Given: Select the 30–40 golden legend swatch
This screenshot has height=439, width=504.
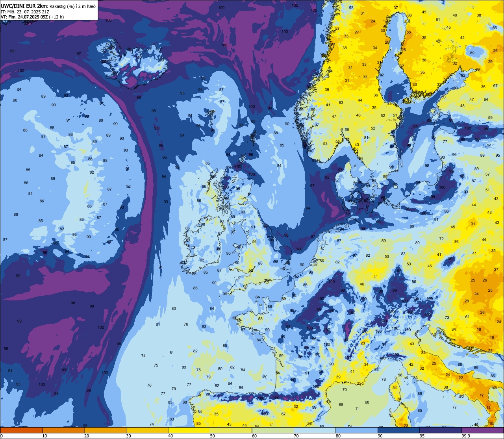Looking at the screenshot, I should (147, 430).
